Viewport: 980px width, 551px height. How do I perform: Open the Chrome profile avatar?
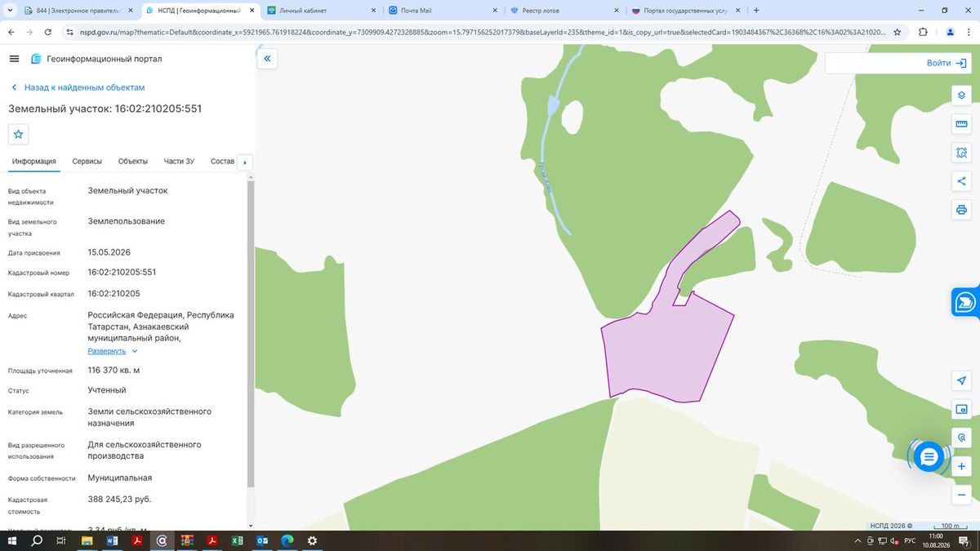[949, 32]
